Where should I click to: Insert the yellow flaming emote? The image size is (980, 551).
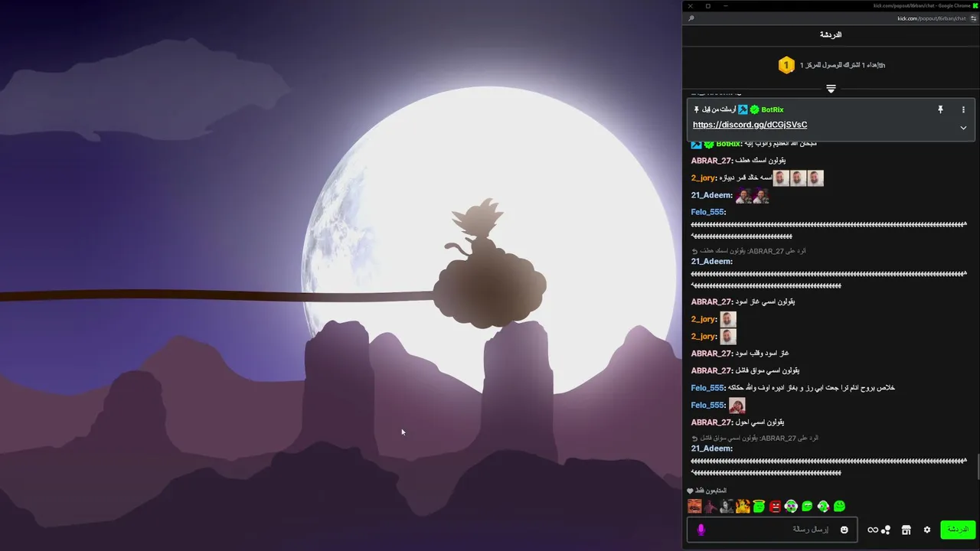click(743, 506)
